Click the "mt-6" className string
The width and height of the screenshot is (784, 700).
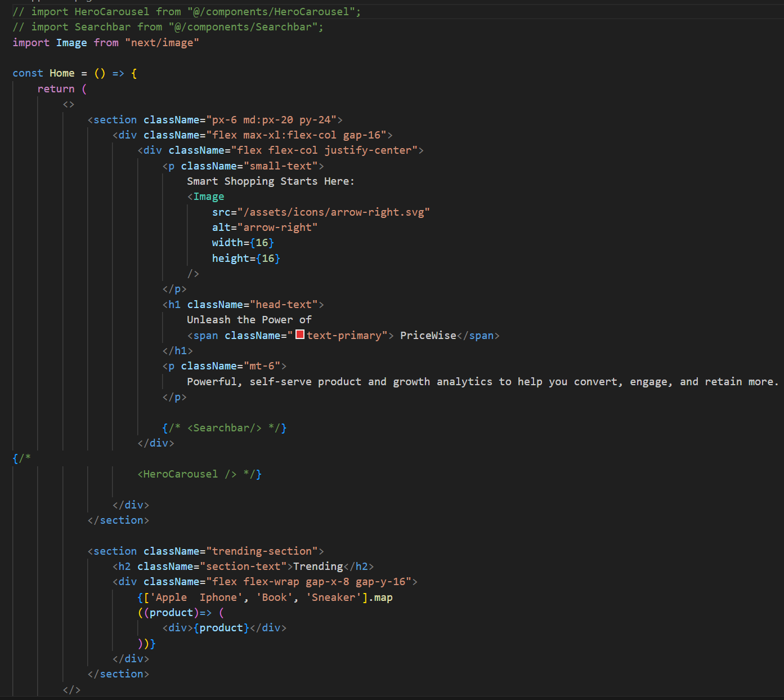coord(262,365)
